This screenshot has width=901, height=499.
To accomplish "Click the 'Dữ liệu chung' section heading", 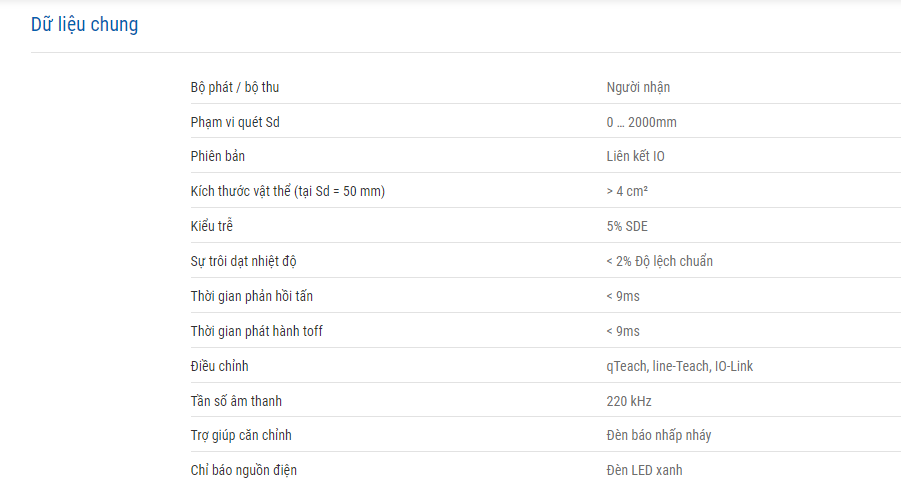I will [x=84, y=25].
